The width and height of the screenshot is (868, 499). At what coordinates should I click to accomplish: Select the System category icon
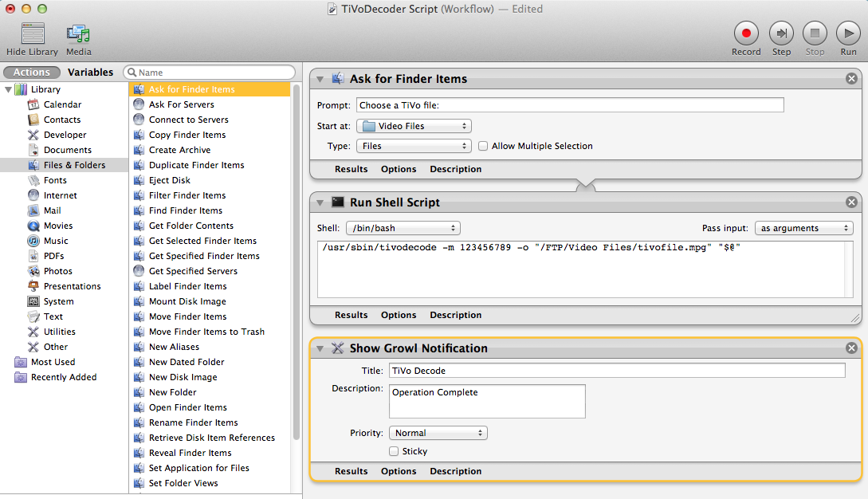33,301
